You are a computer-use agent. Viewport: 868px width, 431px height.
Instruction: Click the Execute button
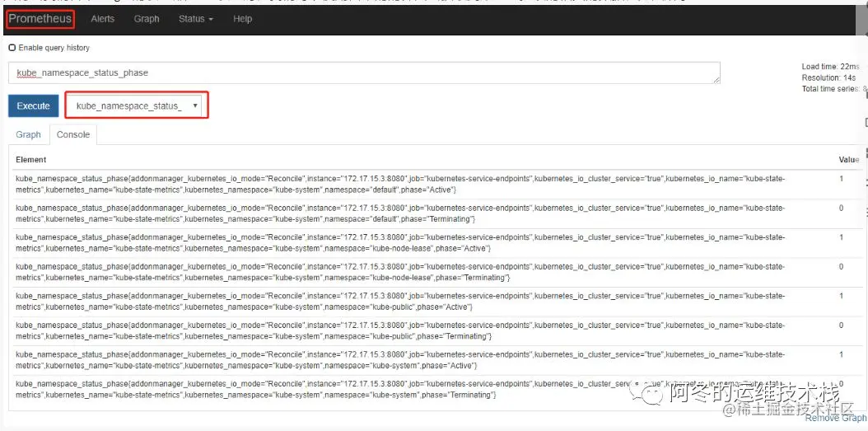(33, 105)
